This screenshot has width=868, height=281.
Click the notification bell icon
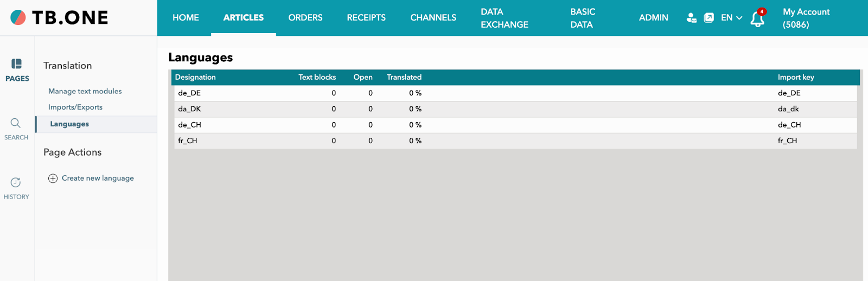tap(757, 19)
